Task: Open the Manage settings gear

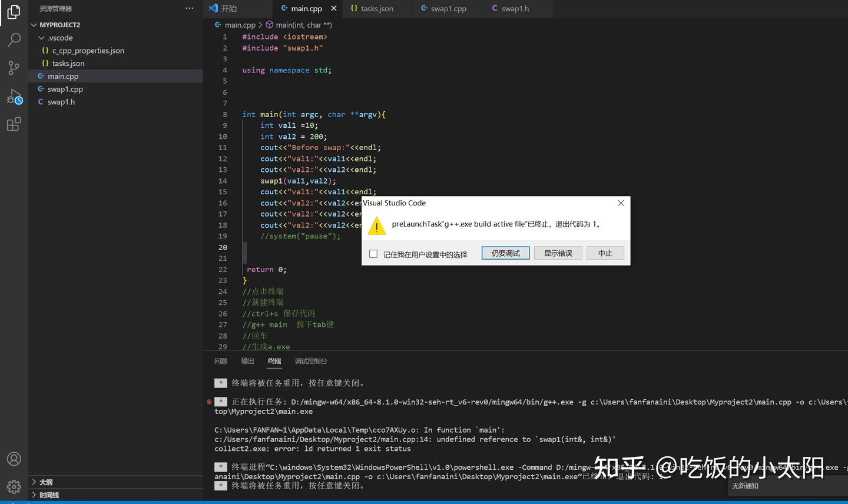Action: [x=14, y=487]
